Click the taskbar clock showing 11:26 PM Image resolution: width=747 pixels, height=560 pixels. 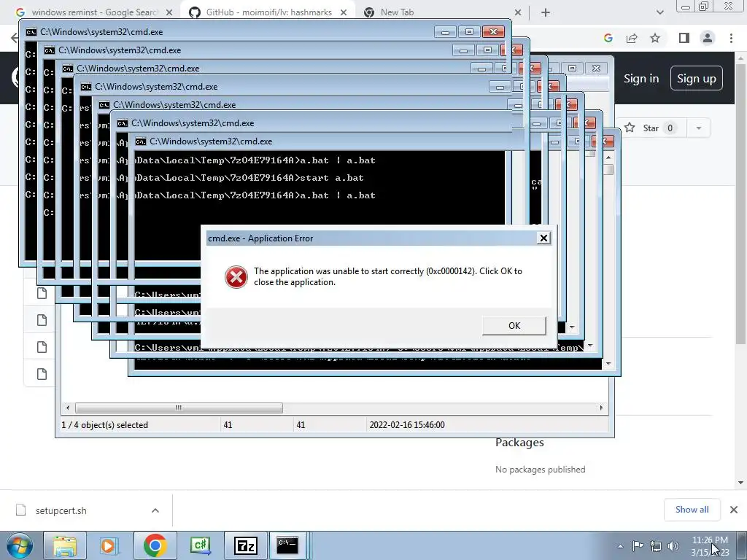[710, 545]
